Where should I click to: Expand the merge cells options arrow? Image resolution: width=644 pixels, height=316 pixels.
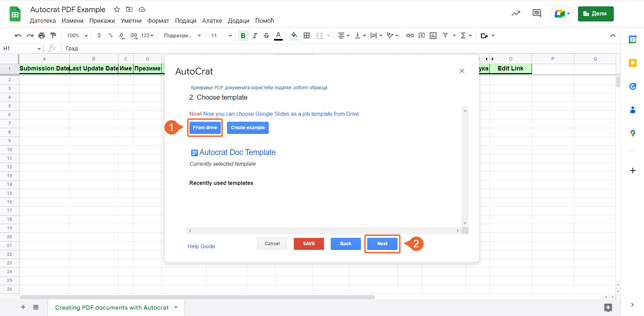(x=328, y=36)
